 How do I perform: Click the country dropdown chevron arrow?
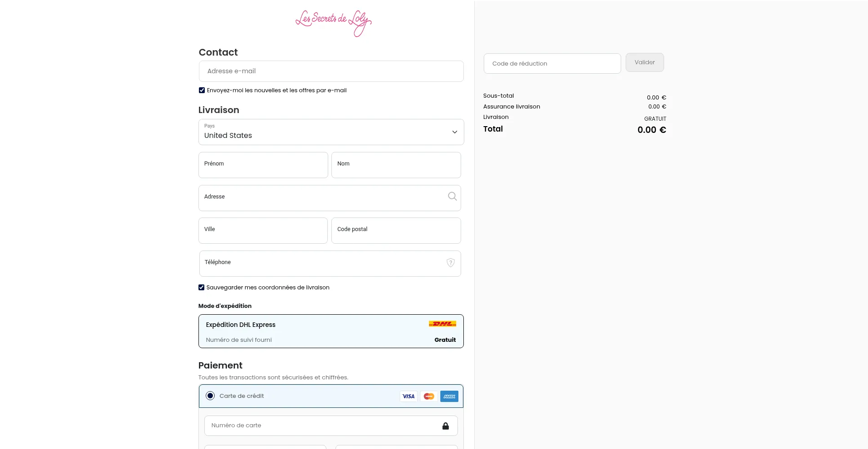455,132
